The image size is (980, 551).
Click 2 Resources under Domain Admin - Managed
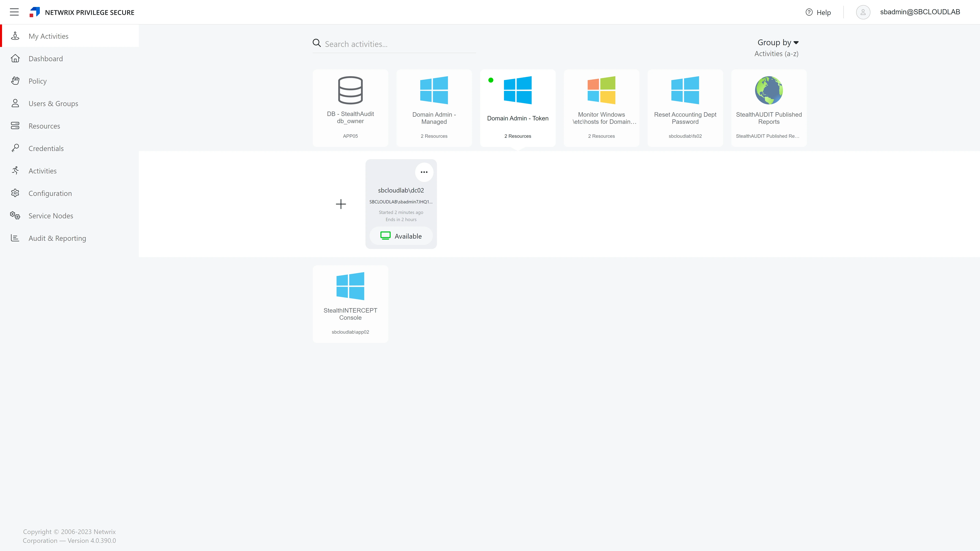[x=434, y=136]
